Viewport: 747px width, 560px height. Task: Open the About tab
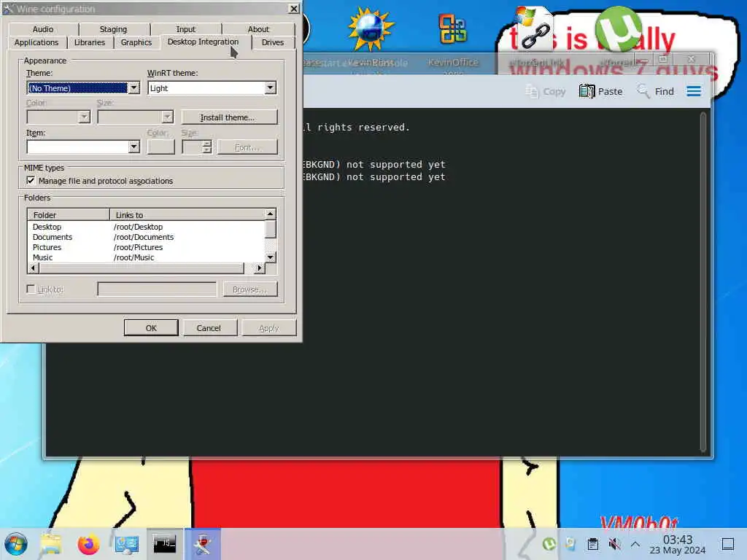tap(258, 29)
